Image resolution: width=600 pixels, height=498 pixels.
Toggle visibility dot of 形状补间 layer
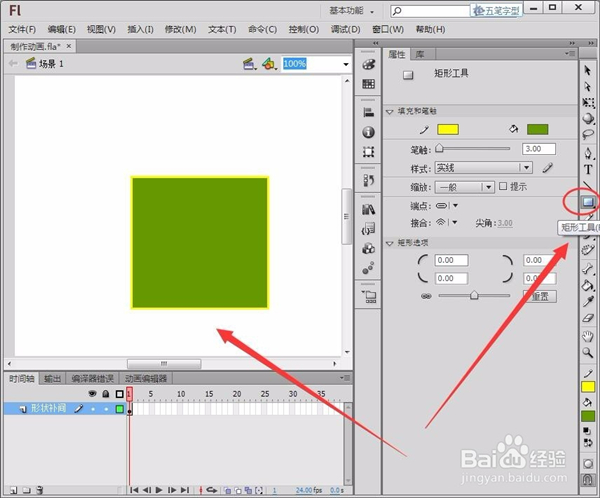coord(93,409)
